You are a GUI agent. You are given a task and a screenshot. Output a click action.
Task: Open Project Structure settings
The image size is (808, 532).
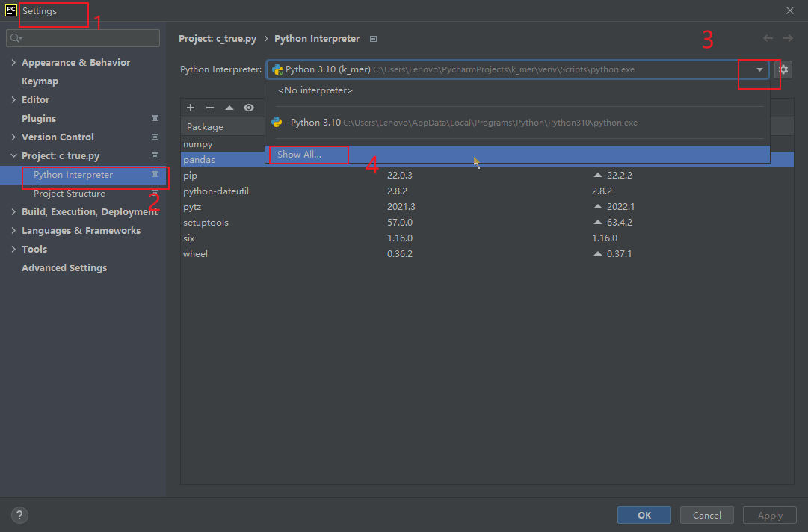point(69,194)
